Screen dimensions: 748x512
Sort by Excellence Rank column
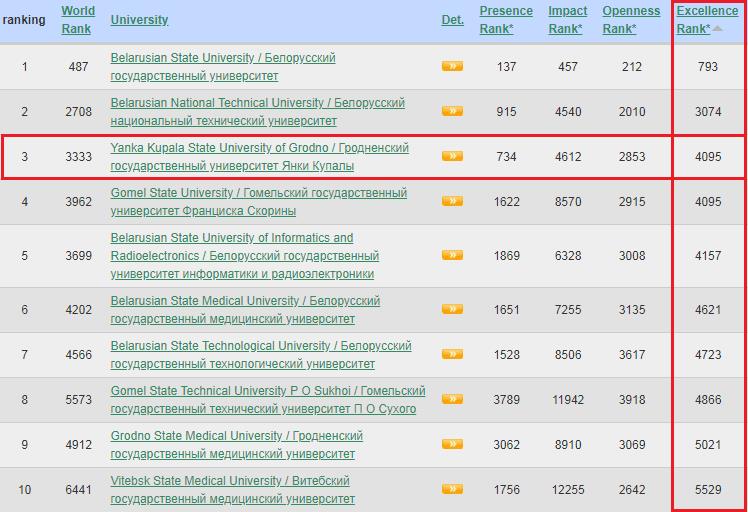click(707, 20)
